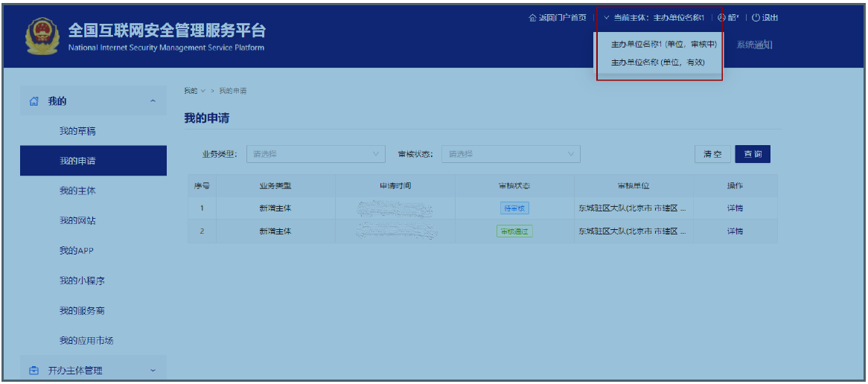Screen dimensions: 868x384
Task: Open 我的草稿 in the sidebar
Action: coord(77,132)
